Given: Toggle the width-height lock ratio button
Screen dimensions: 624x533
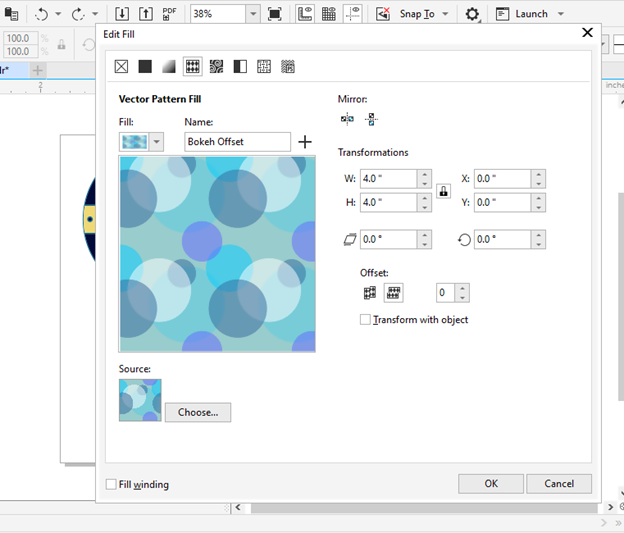Looking at the screenshot, I should [x=443, y=190].
